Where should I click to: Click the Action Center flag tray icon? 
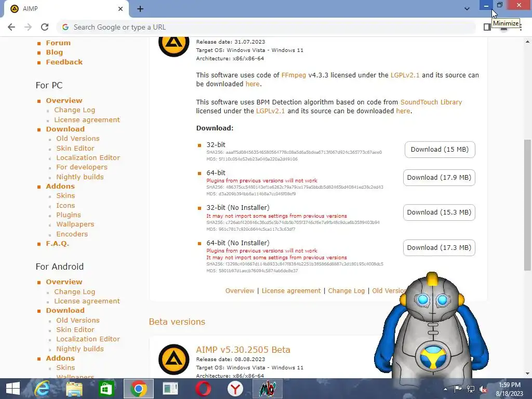point(458,389)
